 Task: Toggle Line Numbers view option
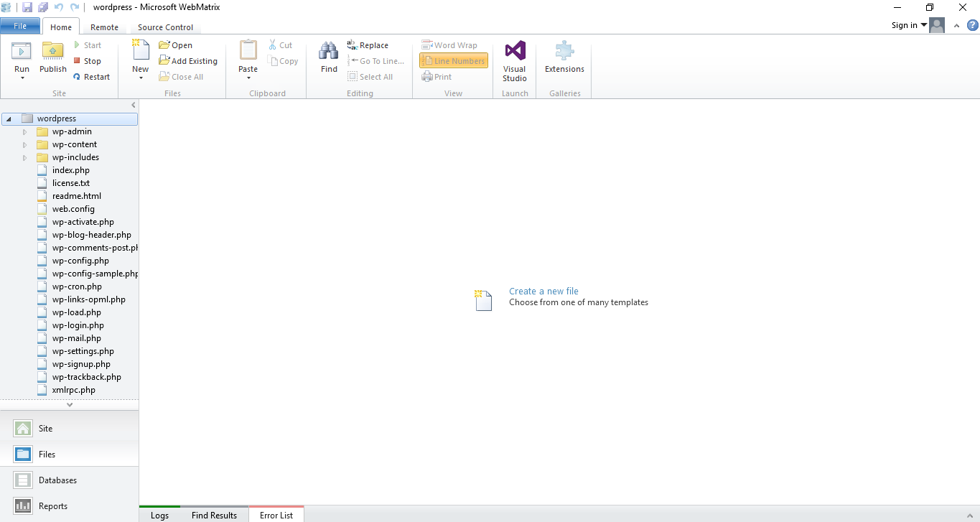point(454,61)
